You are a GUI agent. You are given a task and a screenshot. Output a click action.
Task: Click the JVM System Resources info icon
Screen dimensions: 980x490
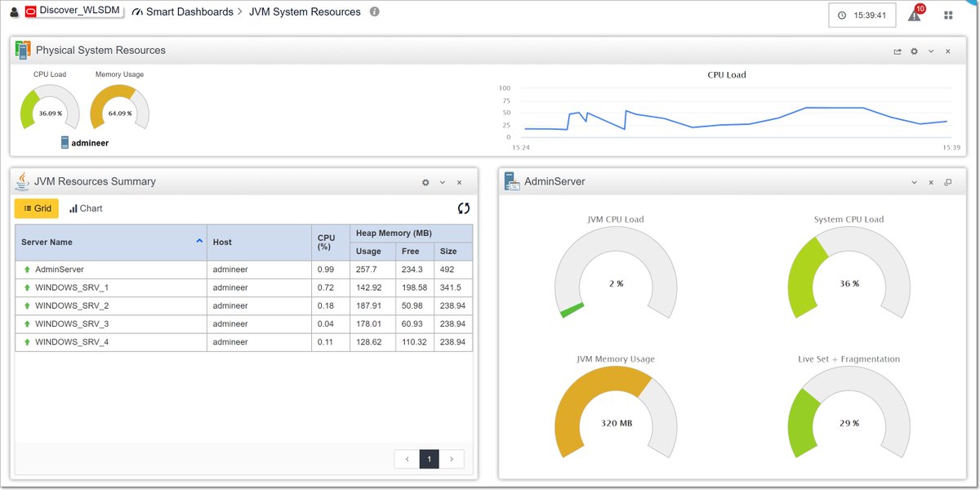[x=374, y=12]
